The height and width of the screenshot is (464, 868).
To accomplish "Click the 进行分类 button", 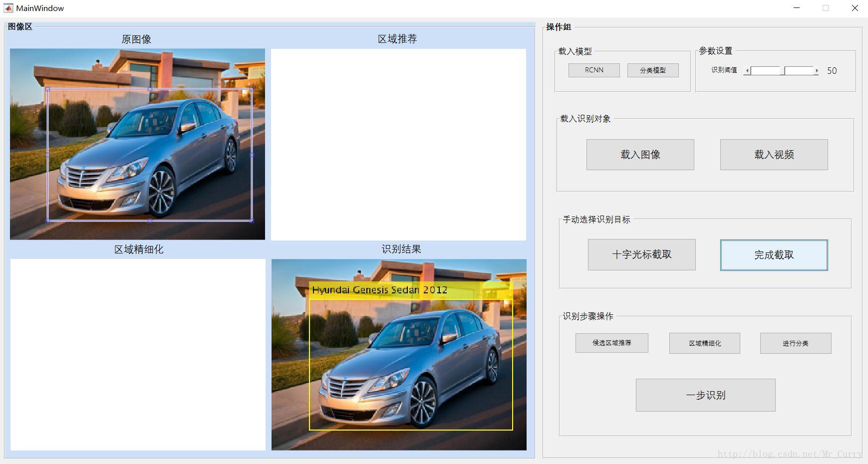I will [796, 343].
